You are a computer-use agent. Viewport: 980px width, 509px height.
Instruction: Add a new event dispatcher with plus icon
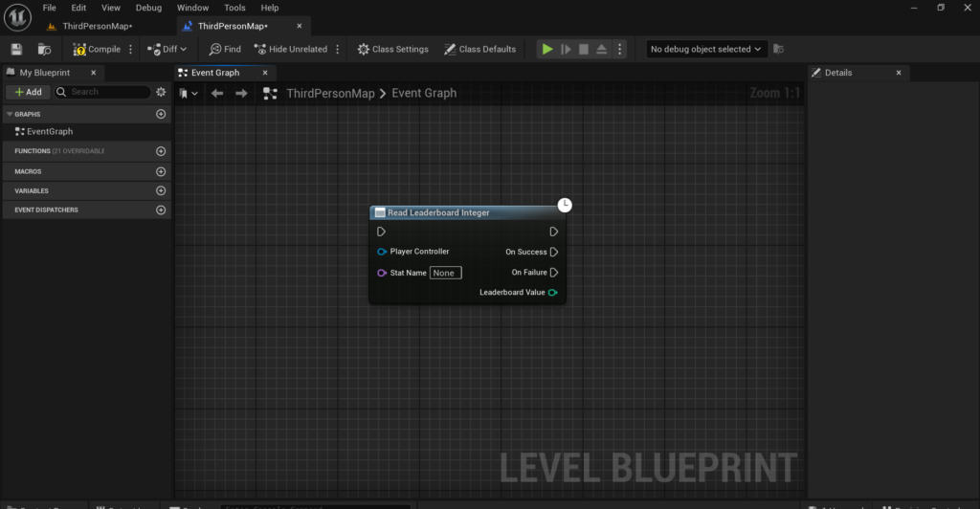pos(161,210)
